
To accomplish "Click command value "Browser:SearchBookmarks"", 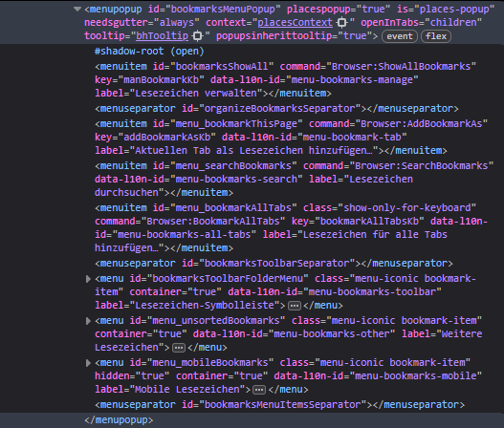I will pos(422,166).
